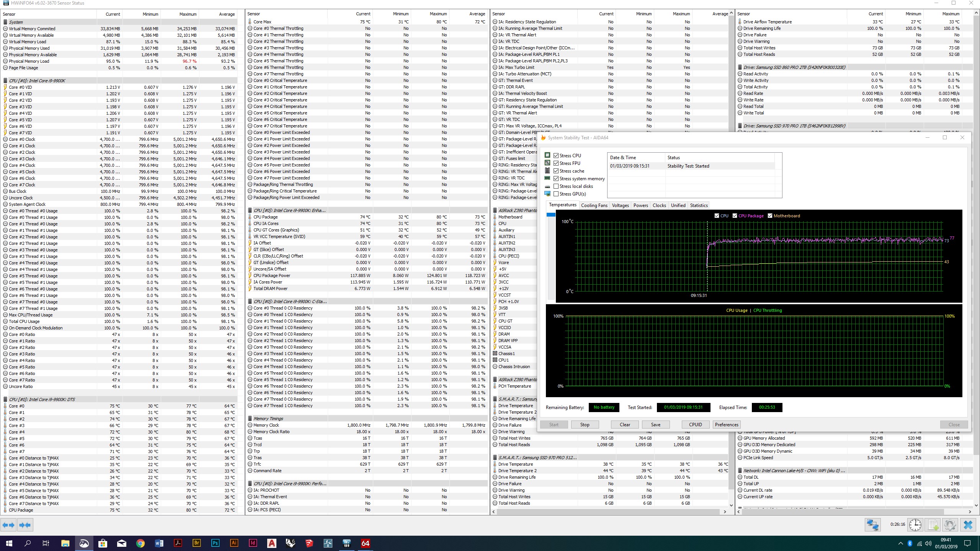The image size is (980, 551).
Task: Open HWiNFO sensor settings gear icon
Action: click(950, 525)
